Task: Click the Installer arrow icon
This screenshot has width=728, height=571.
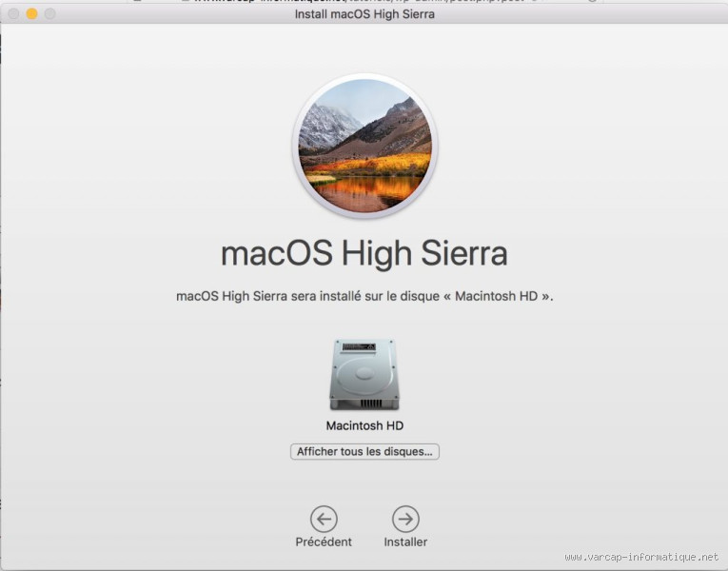Action: pyautogui.click(x=405, y=519)
